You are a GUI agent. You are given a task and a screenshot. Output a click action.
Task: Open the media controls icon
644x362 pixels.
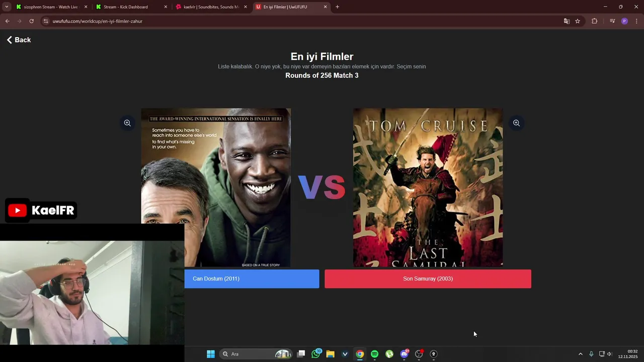(612, 21)
